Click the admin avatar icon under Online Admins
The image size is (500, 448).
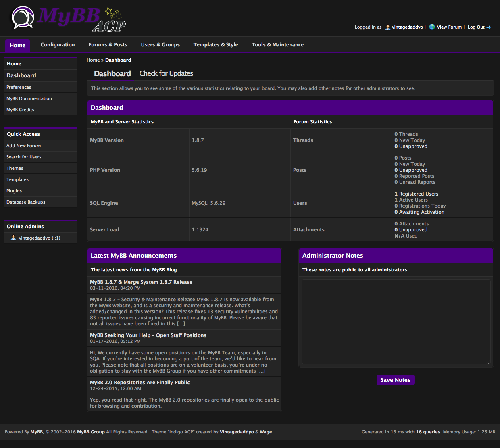[13, 238]
